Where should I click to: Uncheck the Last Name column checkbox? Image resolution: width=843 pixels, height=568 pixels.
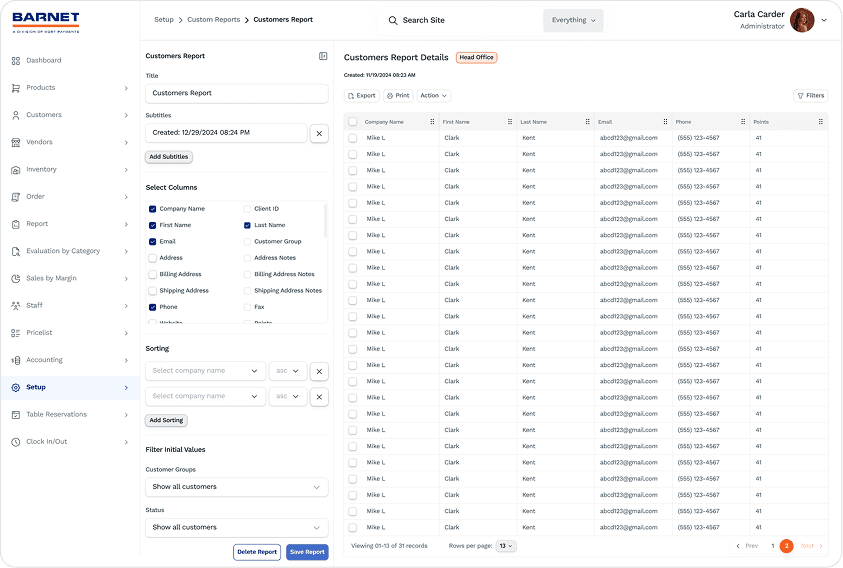[247, 225]
